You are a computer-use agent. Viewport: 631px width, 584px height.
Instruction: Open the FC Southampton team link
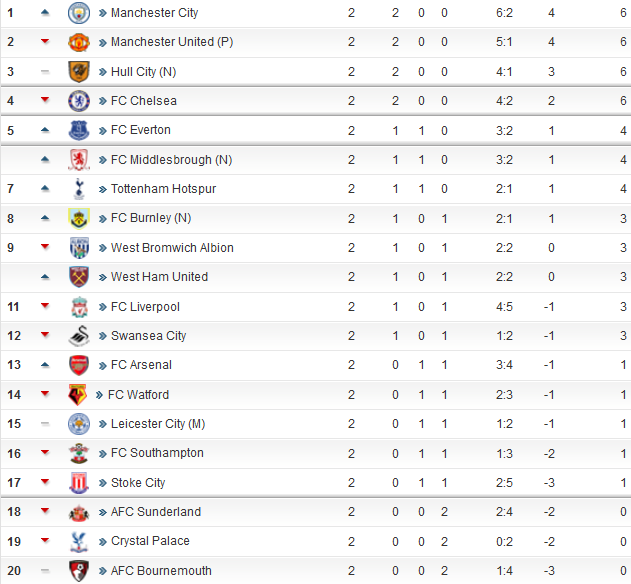157,453
